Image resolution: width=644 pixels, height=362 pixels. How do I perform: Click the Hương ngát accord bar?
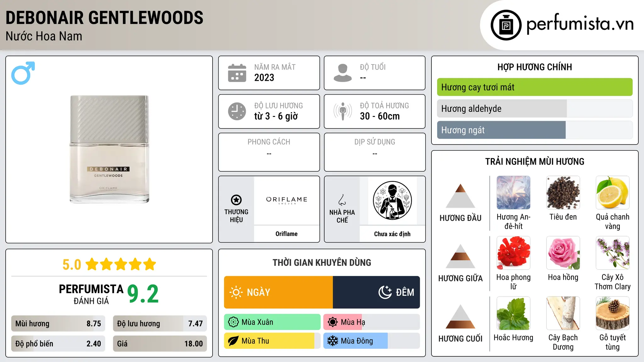tap(535, 130)
